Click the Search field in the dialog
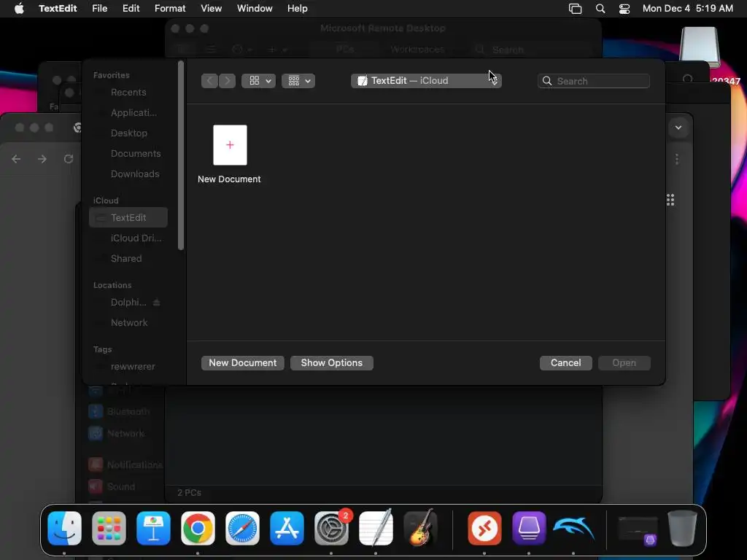The width and height of the screenshot is (747, 560). tap(594, 81)
